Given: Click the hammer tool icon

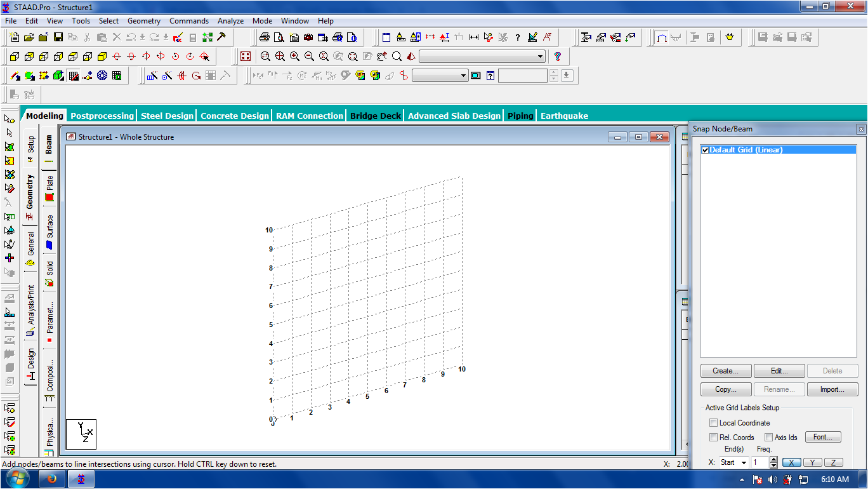Looking at the screenshot, I should coord(221,37).
